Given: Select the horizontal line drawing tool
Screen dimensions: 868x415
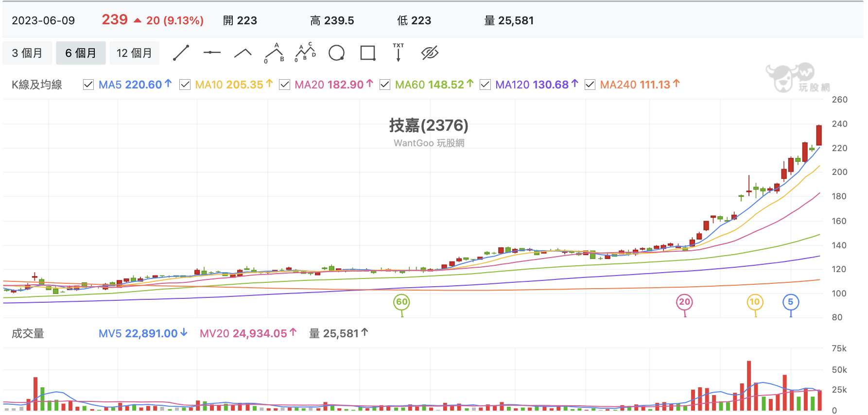Looking at the screenshot, I should 212,52.
